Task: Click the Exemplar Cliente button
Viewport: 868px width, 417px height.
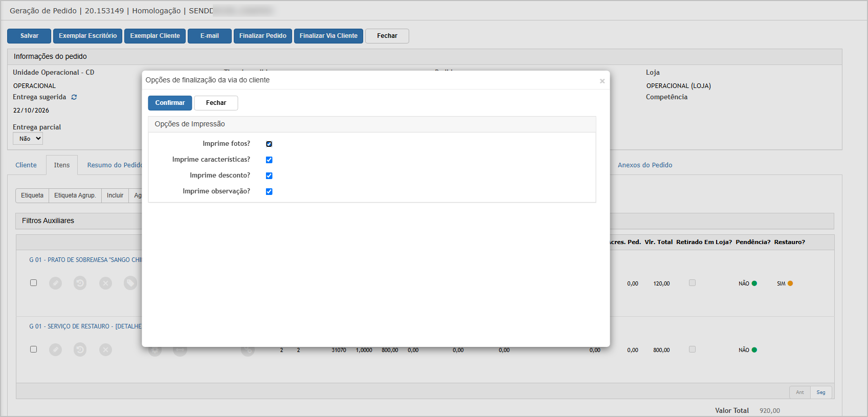Action: tap(155, 36)
